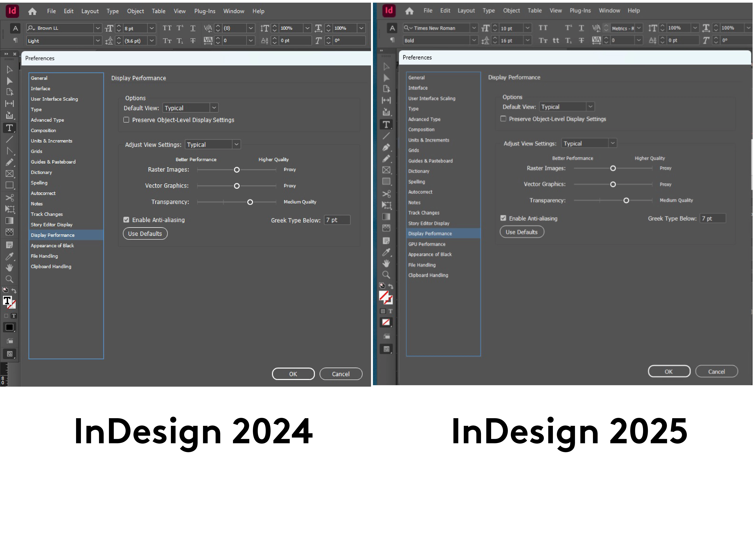Open the Brown LL font family dropdown
This screenshot has height=534, width=756.
click(x=98, y=28)
